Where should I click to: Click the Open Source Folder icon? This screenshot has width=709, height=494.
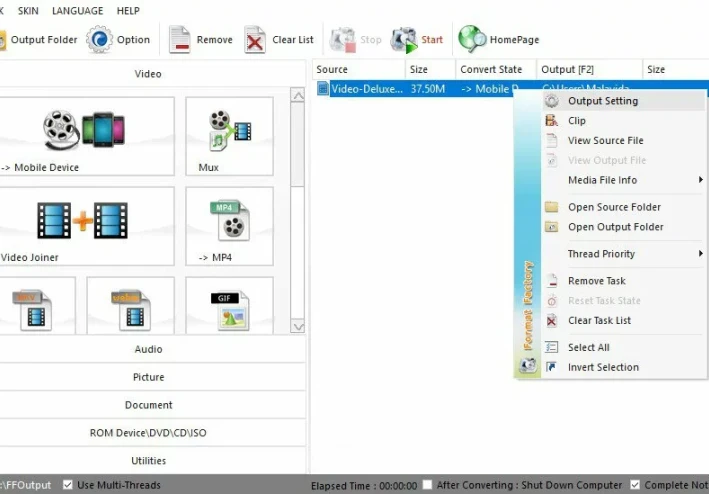coord(552,207)
